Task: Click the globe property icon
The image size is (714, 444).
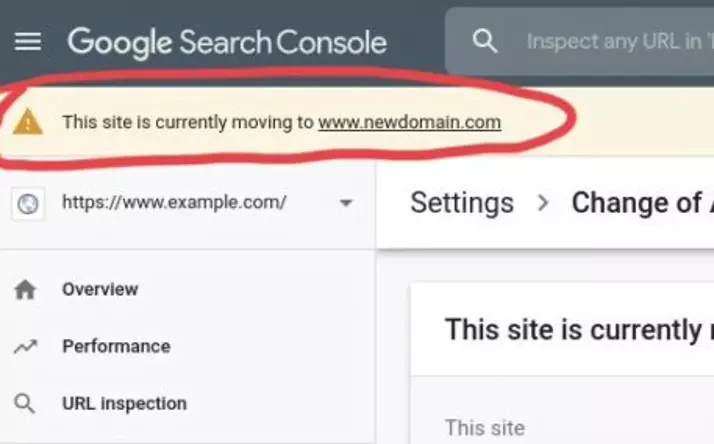Action: (x=28, y=203)
